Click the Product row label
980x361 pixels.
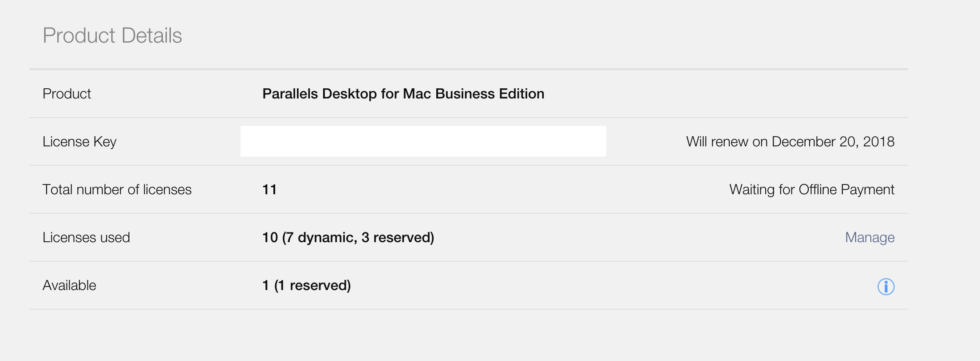click(67, 94)
